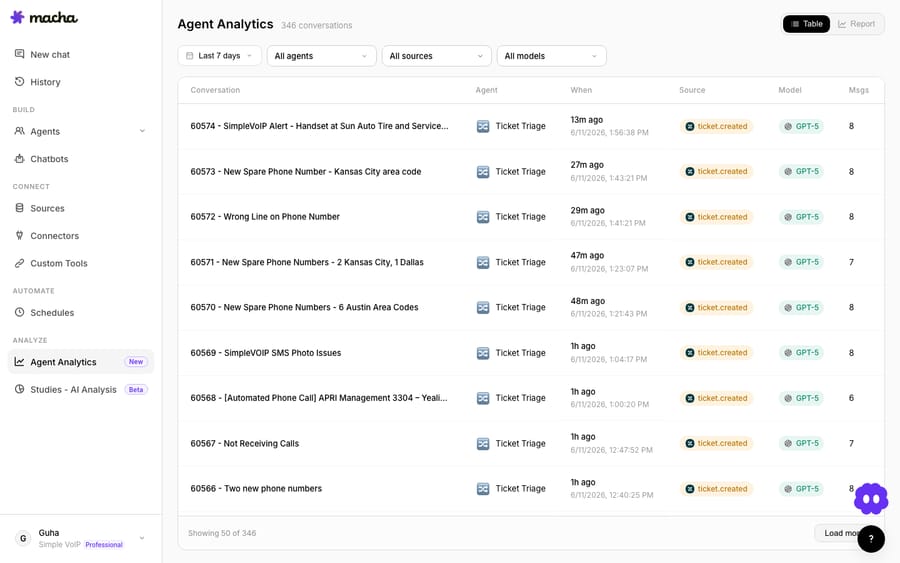Click the G user avatar
The image size is (900, 563).
click(x=23, y=538)
